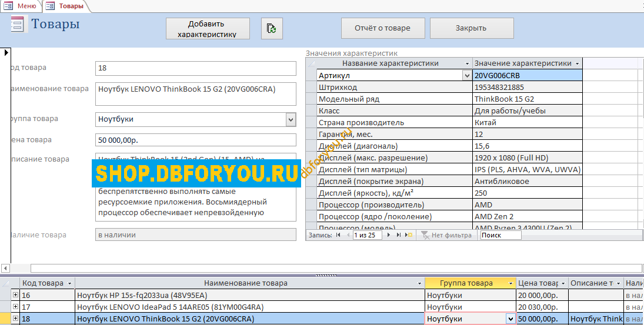Screen dimensions: 644x325
Task: Click the Код товара field with 18
Action: click(x=195, y=68)
